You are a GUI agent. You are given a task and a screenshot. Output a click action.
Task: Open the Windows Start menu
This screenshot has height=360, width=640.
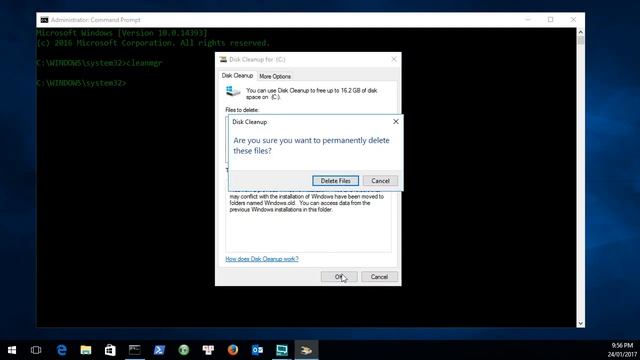(12, 350)
